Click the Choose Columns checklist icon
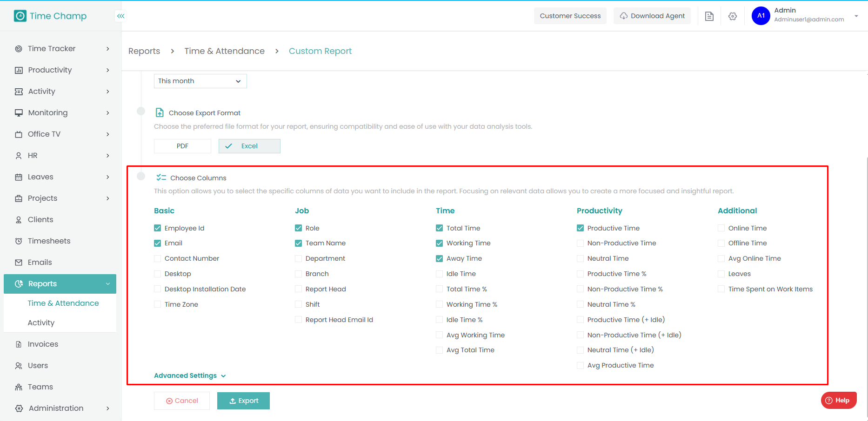Image resolution: width=868 pixels, height=421 pixels. 161,178
